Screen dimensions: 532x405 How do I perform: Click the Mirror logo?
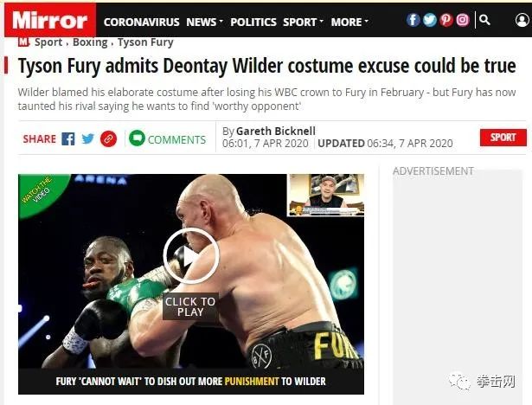click(x=50, y=20)
